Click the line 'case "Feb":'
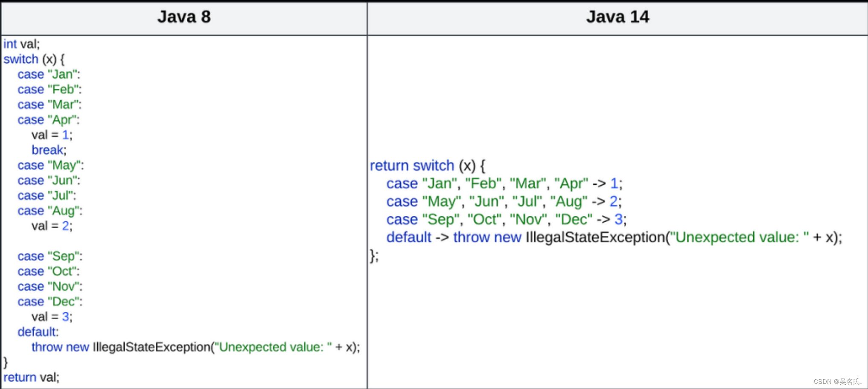 50,90
